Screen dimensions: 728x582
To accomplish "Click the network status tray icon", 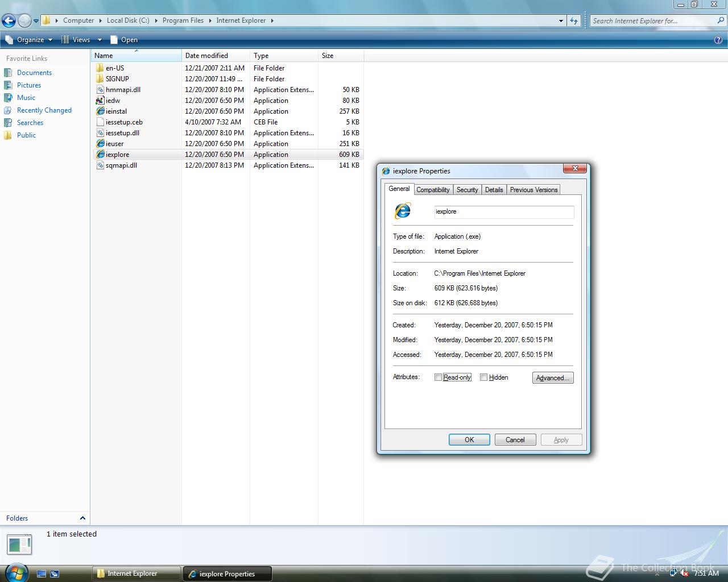I will [674, 573].
